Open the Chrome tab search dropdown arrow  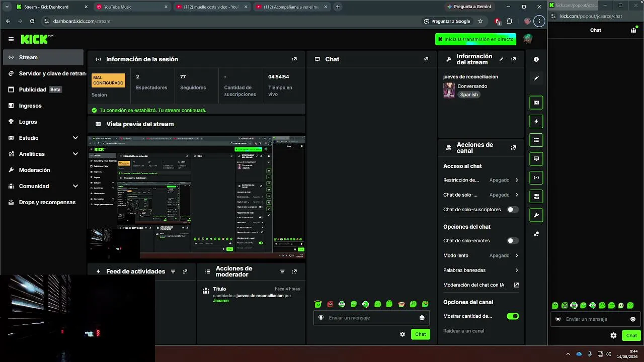point(7,7)
